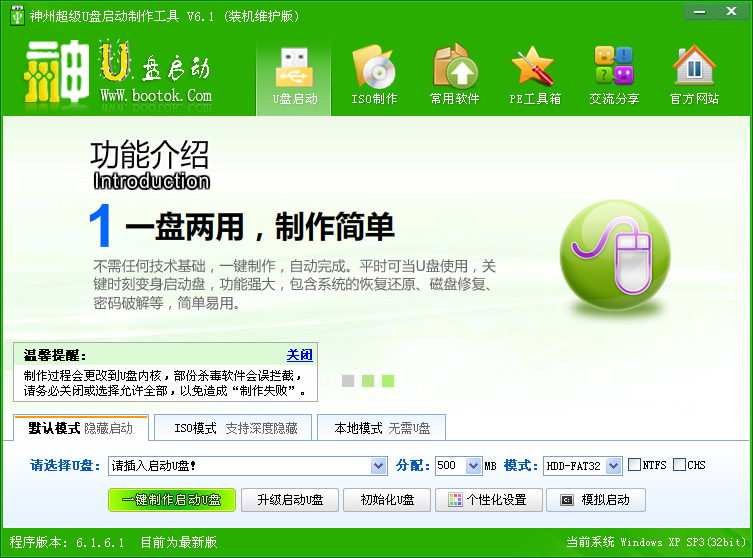Open the PE工具箱 star icon

pyautogui.click(x=533, y=66)
